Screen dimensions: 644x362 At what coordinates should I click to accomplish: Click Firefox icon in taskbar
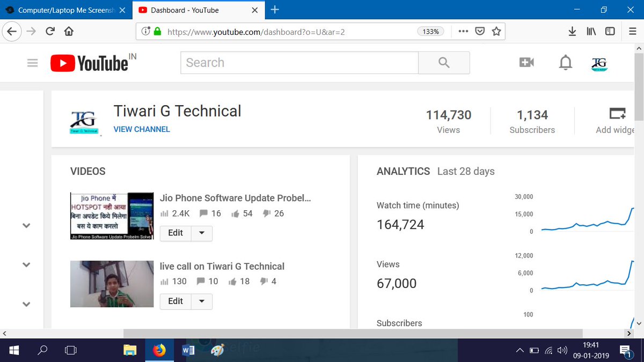[159, 350]
